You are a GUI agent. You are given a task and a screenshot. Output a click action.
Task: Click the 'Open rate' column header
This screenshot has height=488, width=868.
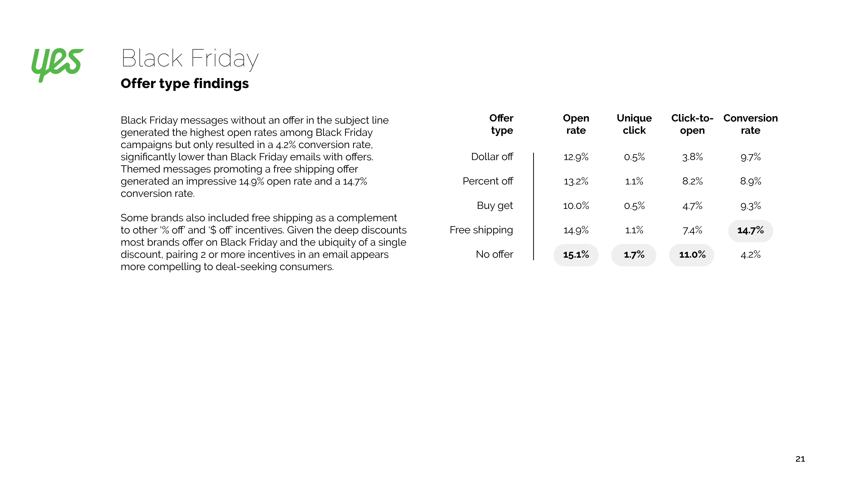[576, 124]
